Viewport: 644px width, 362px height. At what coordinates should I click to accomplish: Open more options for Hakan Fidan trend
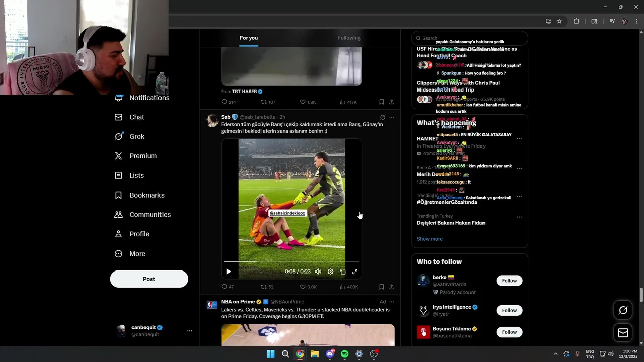tap(519, 217)
